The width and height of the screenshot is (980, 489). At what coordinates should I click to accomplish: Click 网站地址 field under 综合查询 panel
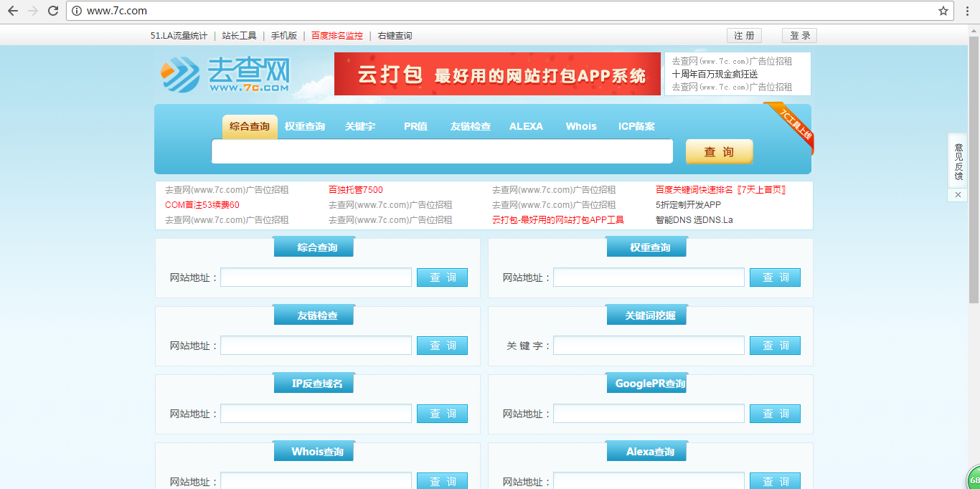point(316,277)
